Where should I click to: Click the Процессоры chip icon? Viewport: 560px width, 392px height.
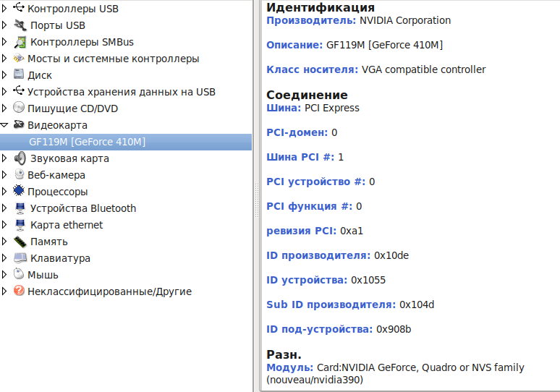[x=19, y=191]
